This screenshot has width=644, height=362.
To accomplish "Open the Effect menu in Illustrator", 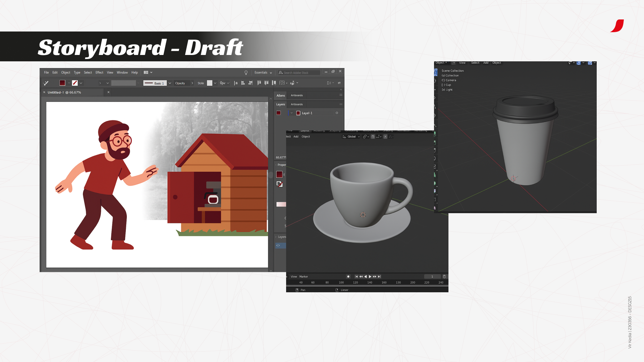I will coord(99,72).
